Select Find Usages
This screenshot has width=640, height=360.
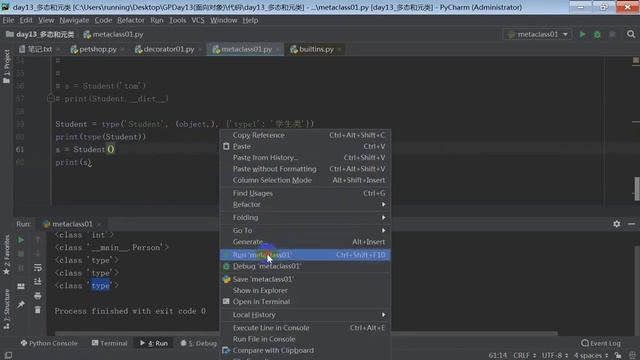coord(305,193)
